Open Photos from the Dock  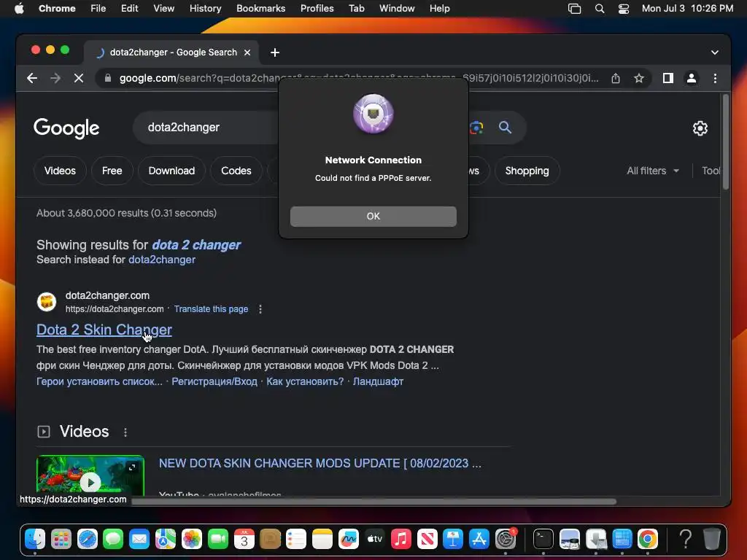tap(192, 539)
